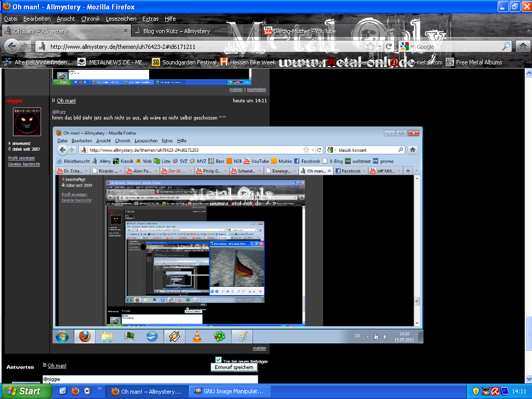The image size is (532, 399).
Task: Click 'melden' link below niggie's post
Action: pos(259,349)
